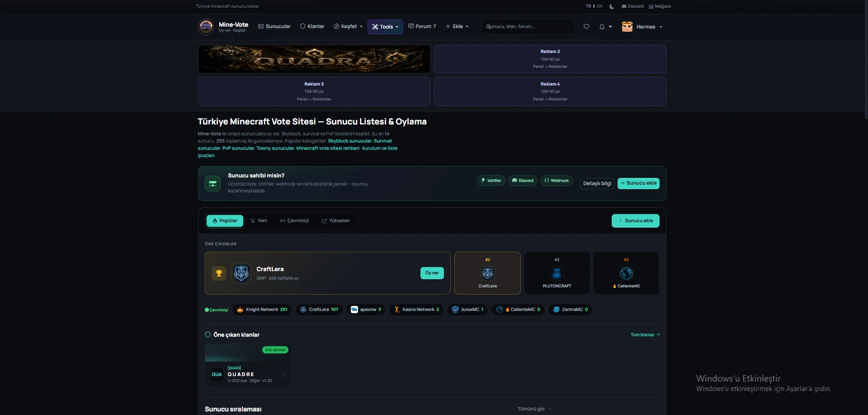Open notifications bell dropdown
Screen dimensions: 868x415
pyautogui.click(x=605, y=27)
